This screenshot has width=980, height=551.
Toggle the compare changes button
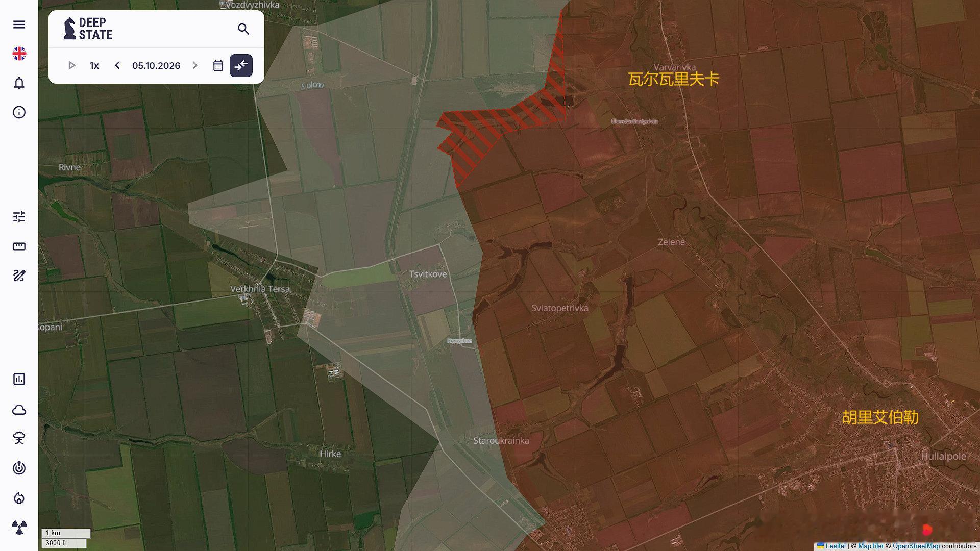point(241,65)
